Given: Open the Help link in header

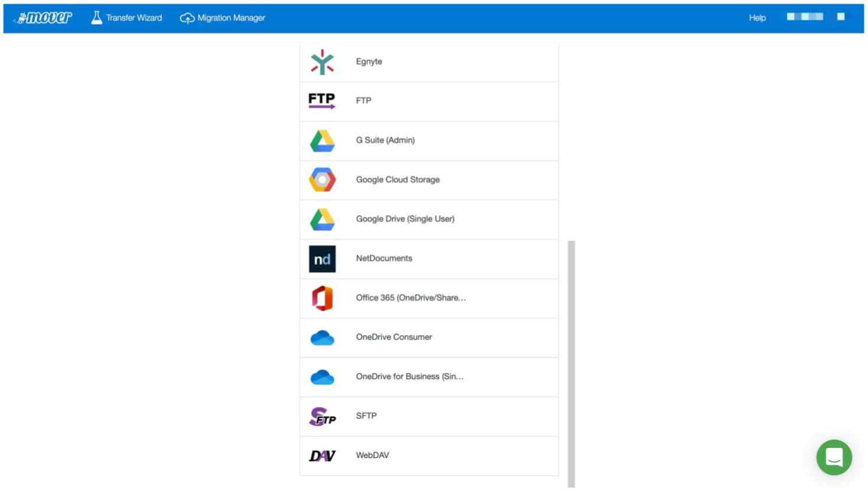Looking at the screenshot, I should tap(757, 18).
